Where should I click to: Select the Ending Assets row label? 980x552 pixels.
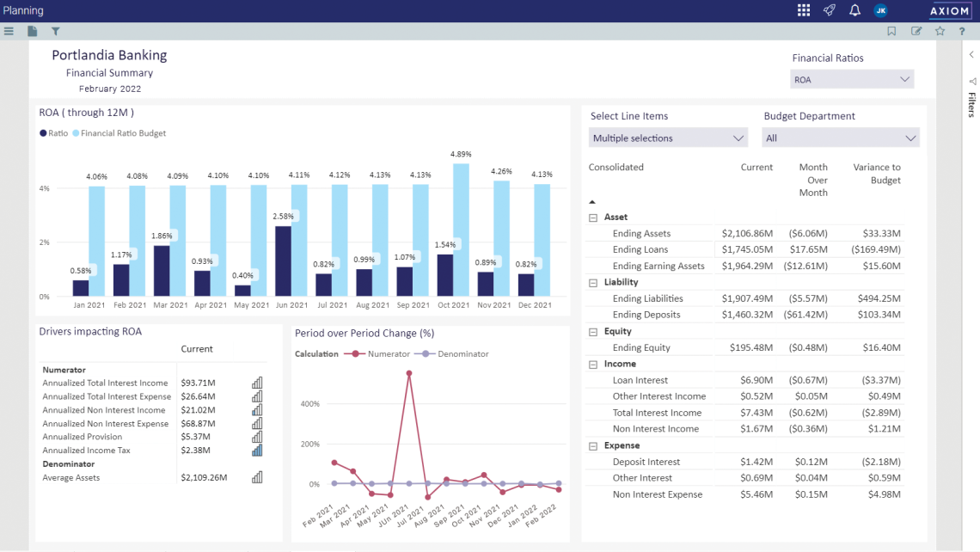point(641,233)
